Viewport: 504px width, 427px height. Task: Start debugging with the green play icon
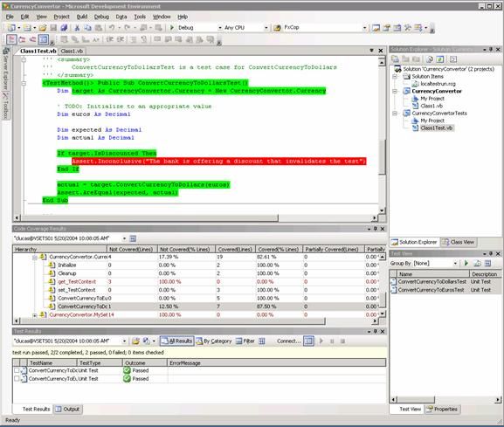172,28
